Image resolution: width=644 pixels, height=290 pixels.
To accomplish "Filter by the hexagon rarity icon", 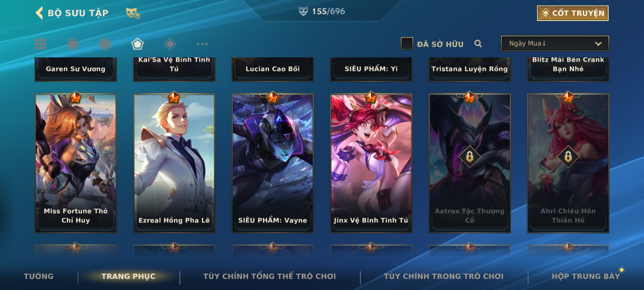I will click(105, 44).
